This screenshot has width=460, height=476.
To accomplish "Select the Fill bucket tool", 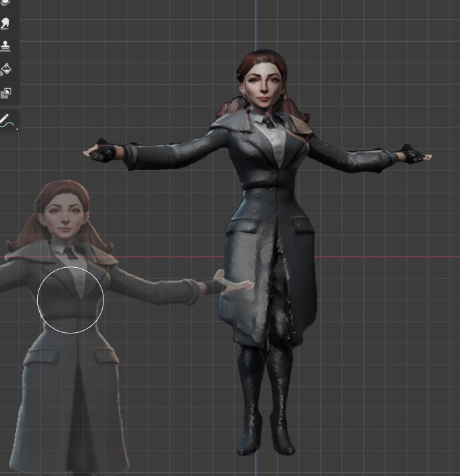I will tap(7, 69).
